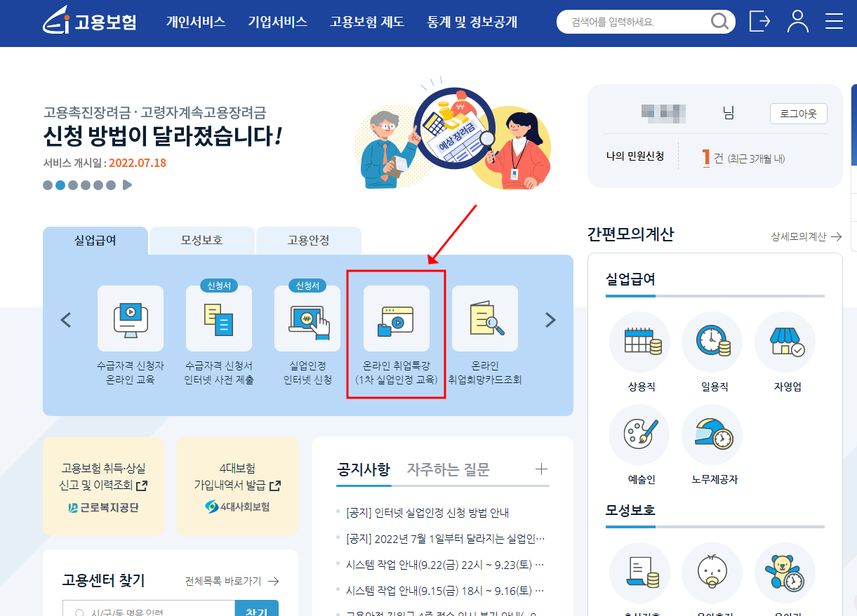Image resolution: width=857 pixels, height=616 pixels.
Task: Open 통계 및 정보공개 menu
Action: pyautogui.click(x=472, y=22)
